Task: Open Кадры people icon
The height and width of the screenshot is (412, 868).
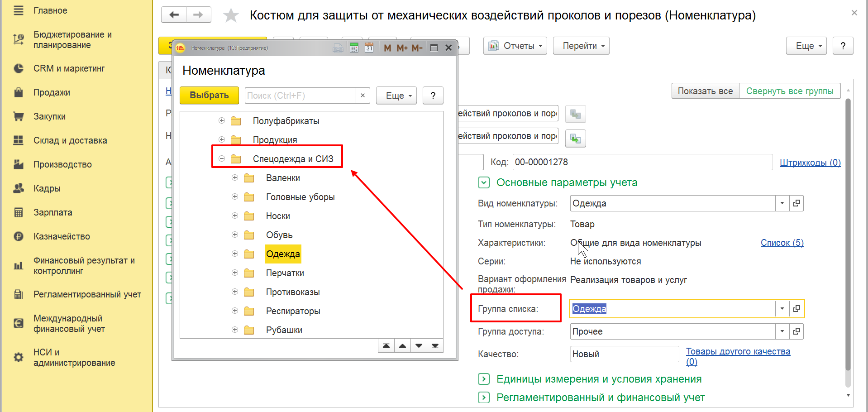Action: click(19, 188)
